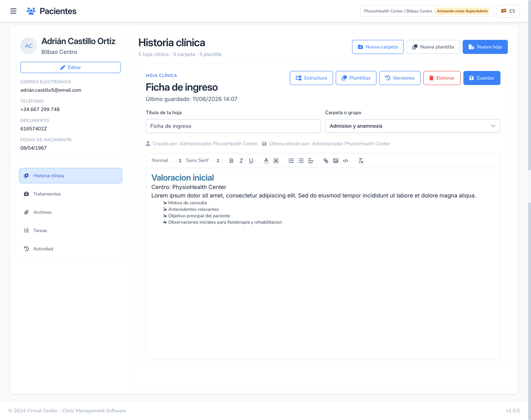
Task: Open the Sans Serif font dropdown
Action: click(x=203, y=161)
